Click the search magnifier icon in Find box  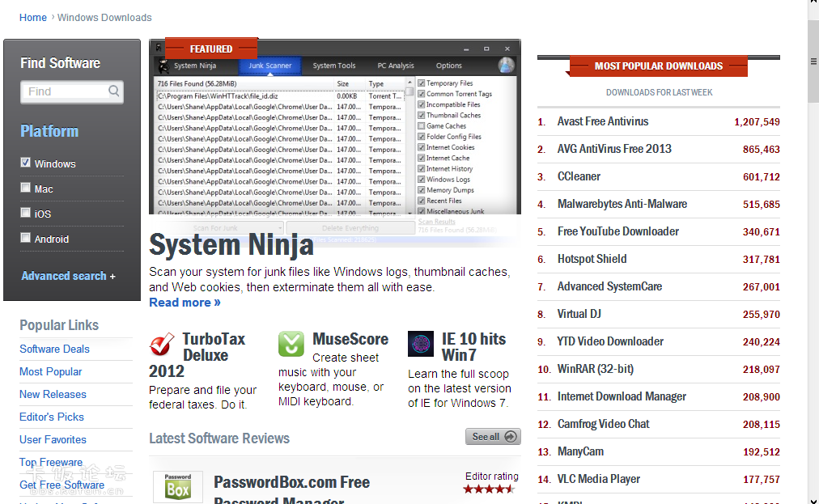point(114,91)
